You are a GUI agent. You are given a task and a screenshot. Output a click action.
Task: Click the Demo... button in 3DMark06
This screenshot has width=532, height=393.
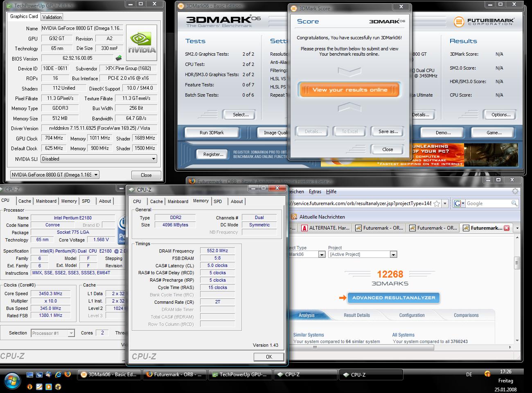click(x=443, y=133)
